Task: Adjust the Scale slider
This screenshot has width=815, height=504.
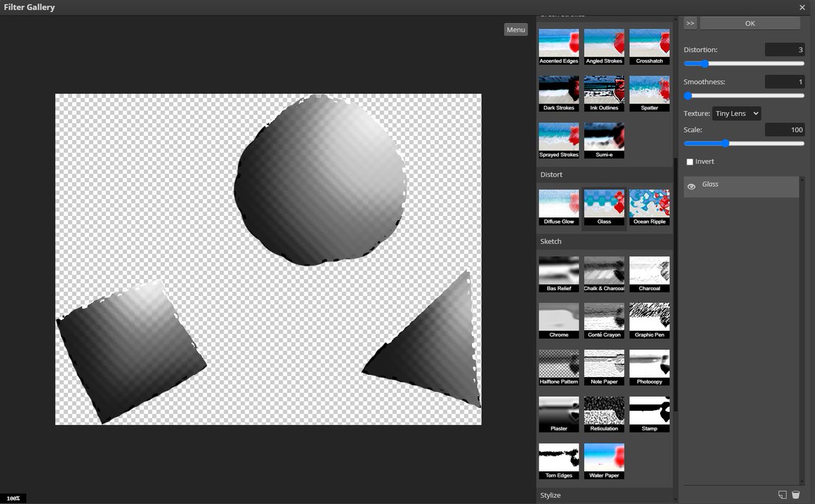Action: click(744, 143)
